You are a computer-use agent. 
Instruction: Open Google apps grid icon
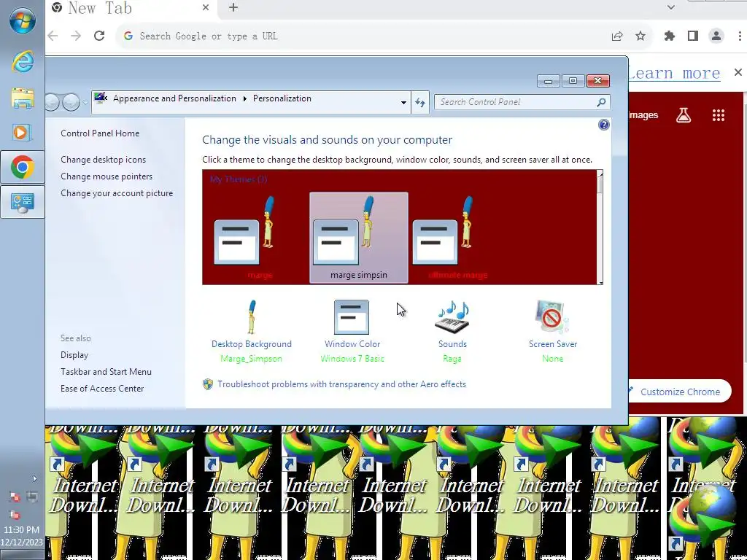(719, 114)
